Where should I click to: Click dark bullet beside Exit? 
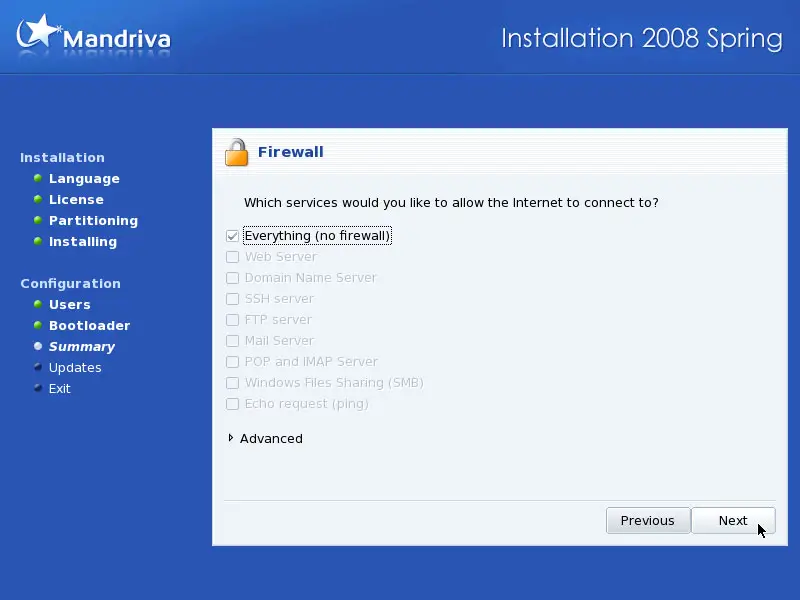tap(38, 388)
